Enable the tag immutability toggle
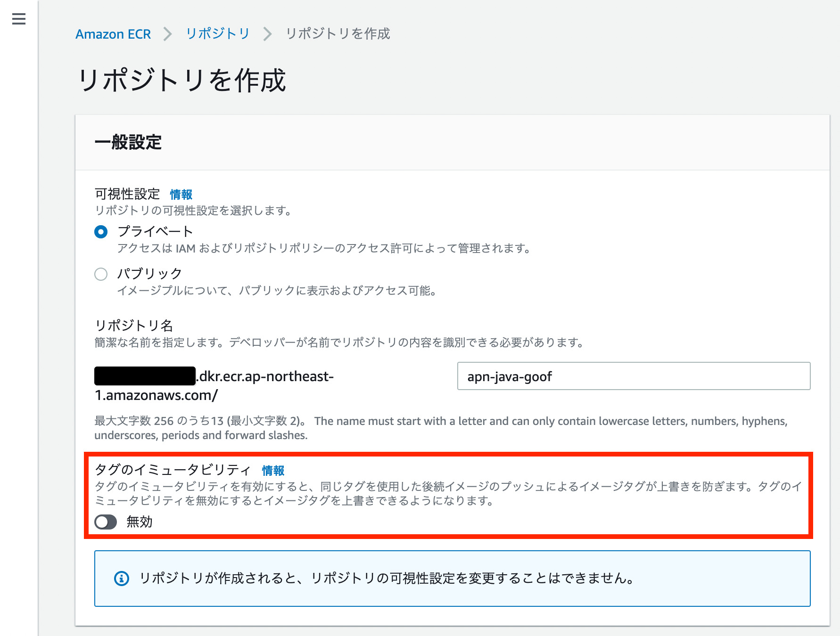Viewport: 840px width, 636px height. click(106, 522)
